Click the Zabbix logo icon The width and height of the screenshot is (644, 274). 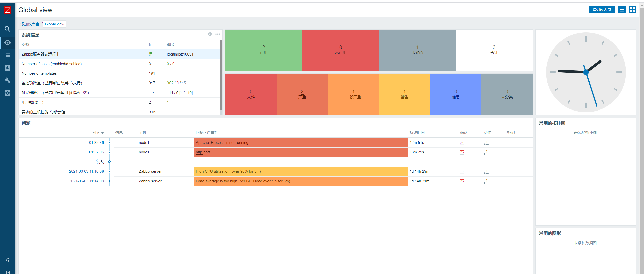pyautogui.click(x=8, y=10)
